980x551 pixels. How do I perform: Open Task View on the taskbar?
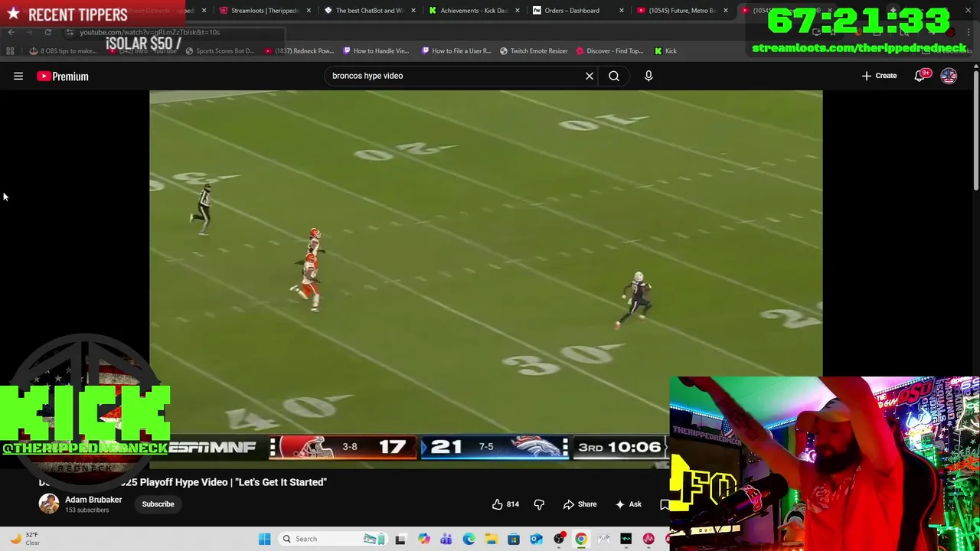(x=400, y=539)
